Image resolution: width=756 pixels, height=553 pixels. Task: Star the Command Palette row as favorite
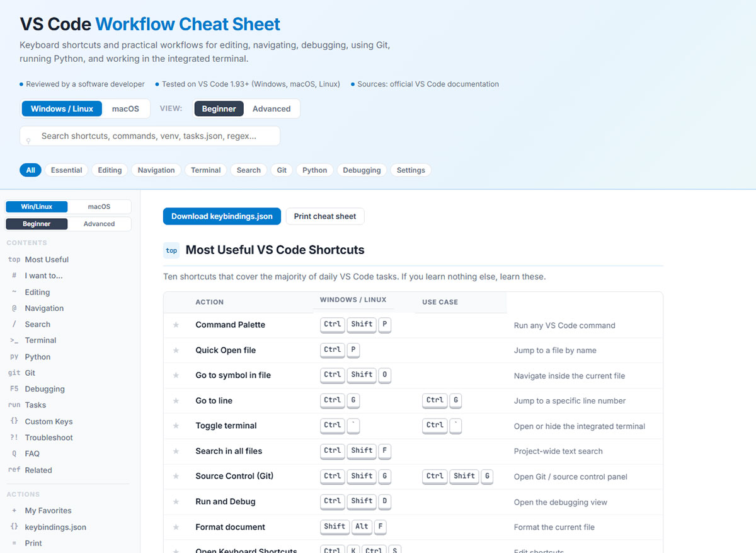click(176, 325)
